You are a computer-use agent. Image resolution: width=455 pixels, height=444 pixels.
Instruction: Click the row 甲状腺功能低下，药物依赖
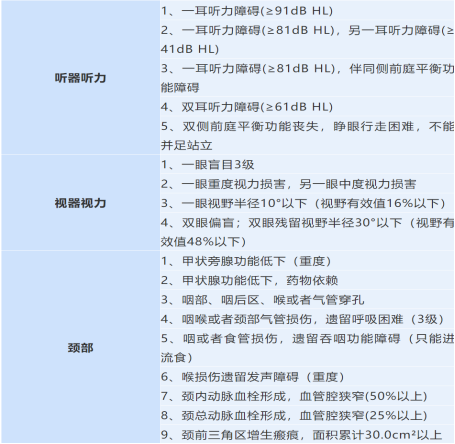[307, 280]
